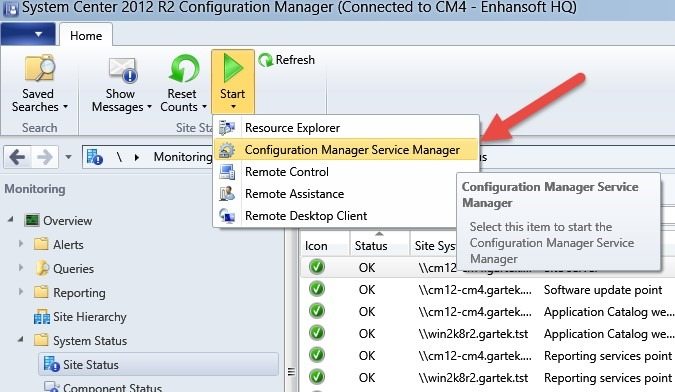Go back with the navigation arrow
The height and width of the screenshot is (392, 675).
17,157
